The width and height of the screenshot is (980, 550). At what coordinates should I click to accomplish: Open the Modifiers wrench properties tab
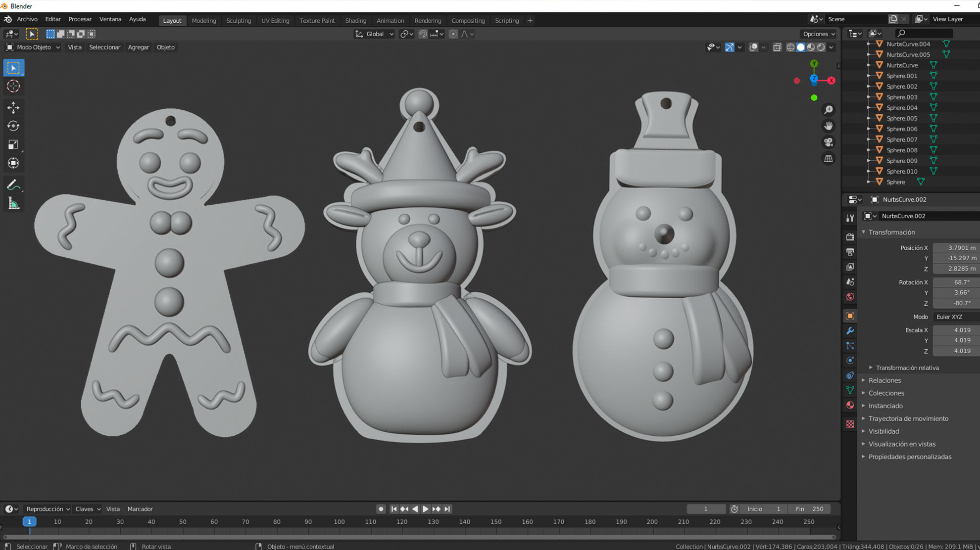tap(850, 331)
